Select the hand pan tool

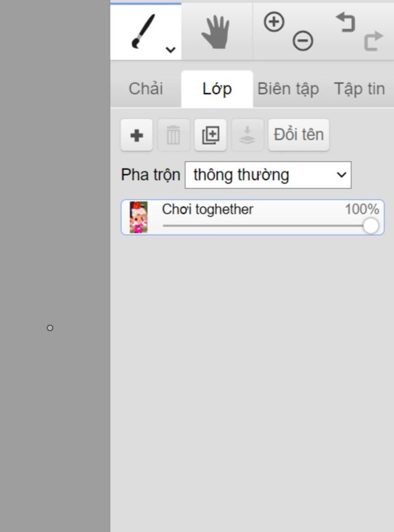click(215, 32)
